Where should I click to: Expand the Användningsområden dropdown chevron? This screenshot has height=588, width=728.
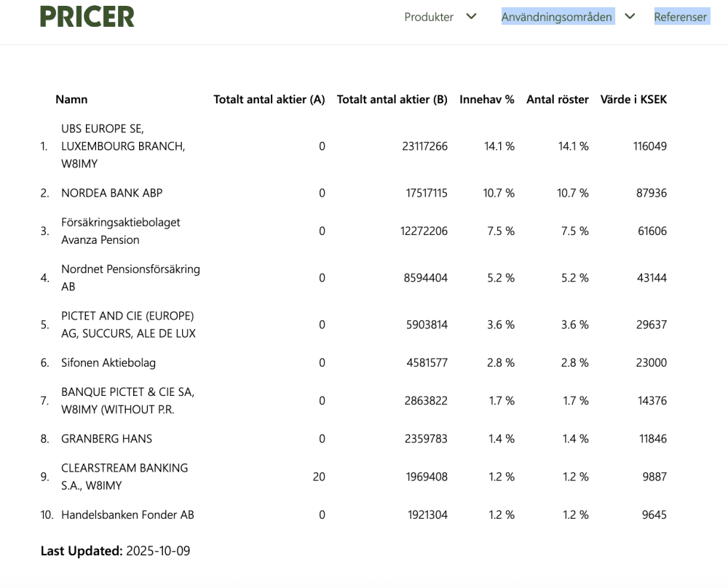pos(630,16)
